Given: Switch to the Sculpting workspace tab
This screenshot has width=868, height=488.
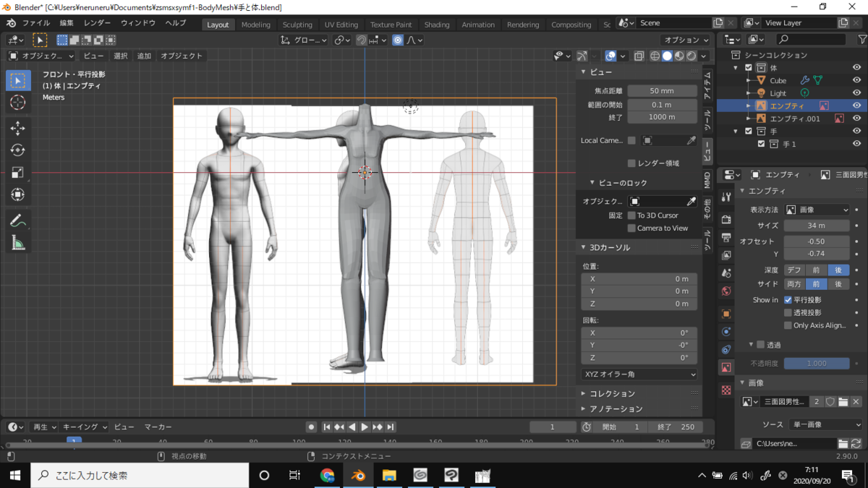Looking at the screenshot, I should 297,25.
